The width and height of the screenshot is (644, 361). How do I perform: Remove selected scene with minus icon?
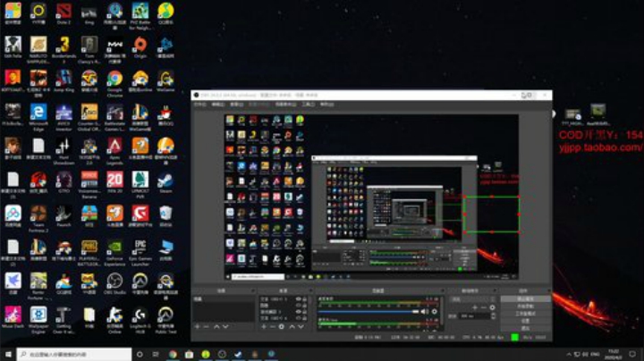point(207,326)
